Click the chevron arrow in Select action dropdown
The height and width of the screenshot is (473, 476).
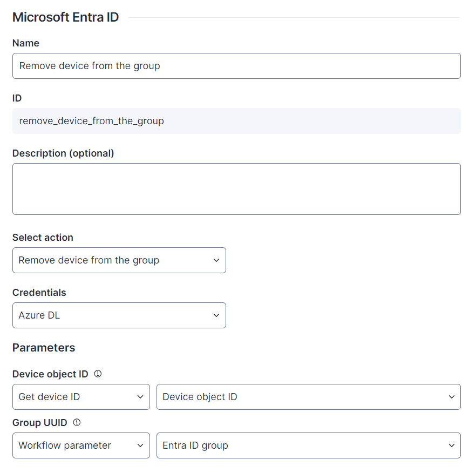(x=216, y=260)
